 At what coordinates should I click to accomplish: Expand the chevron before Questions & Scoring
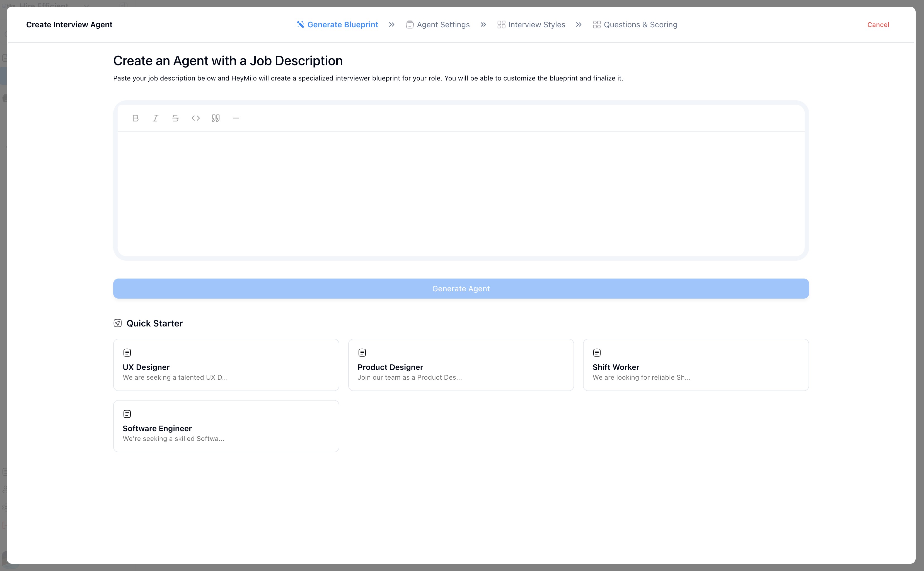pyautogui.click(x=578, y=25)
